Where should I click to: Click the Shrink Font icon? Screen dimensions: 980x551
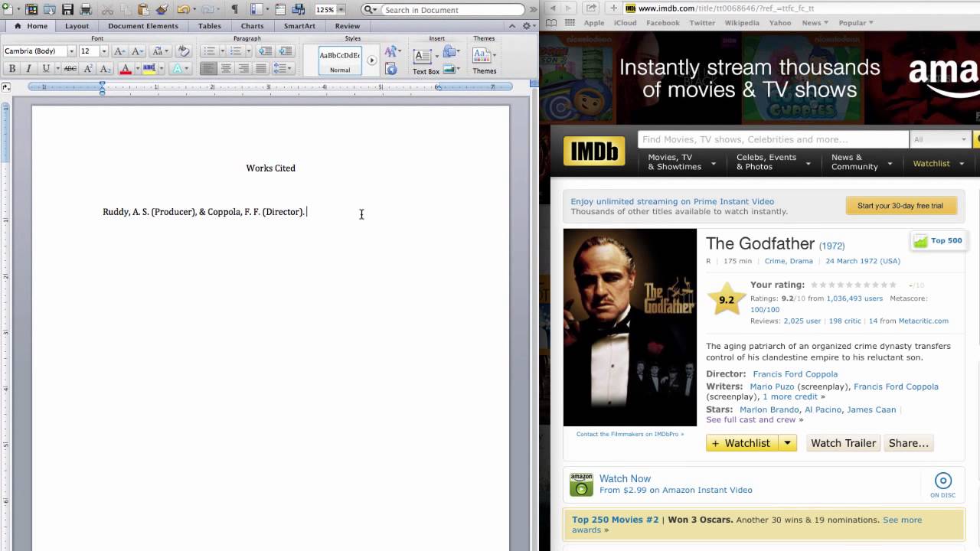pos(137,51)
